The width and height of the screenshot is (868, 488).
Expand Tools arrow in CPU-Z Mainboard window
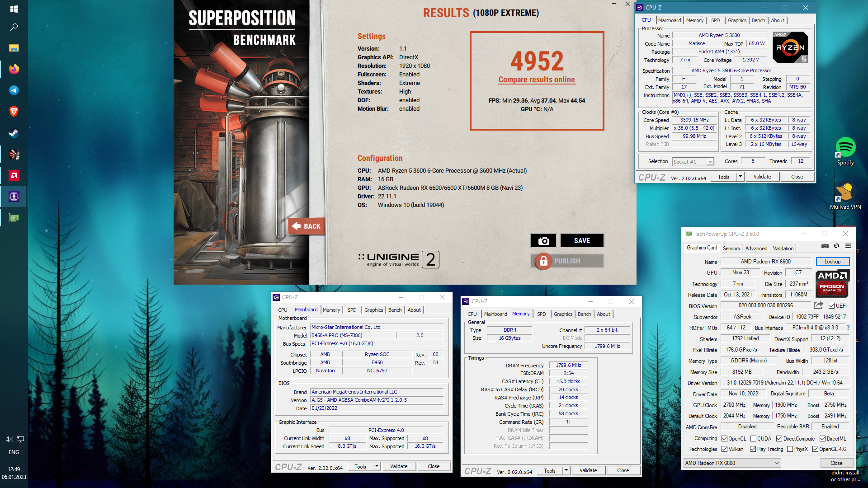click(x=377, y=466)
